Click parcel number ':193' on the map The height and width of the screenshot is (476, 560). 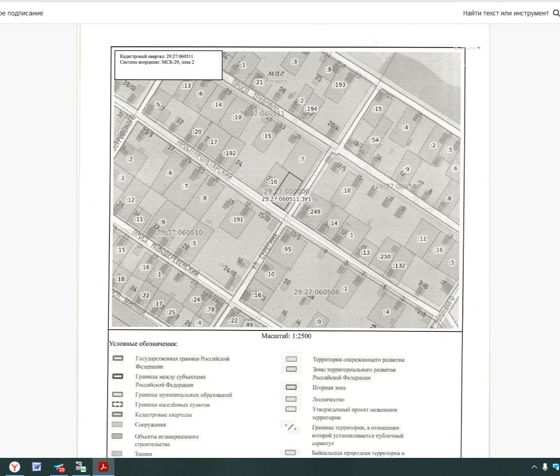(x=339, y=85)
